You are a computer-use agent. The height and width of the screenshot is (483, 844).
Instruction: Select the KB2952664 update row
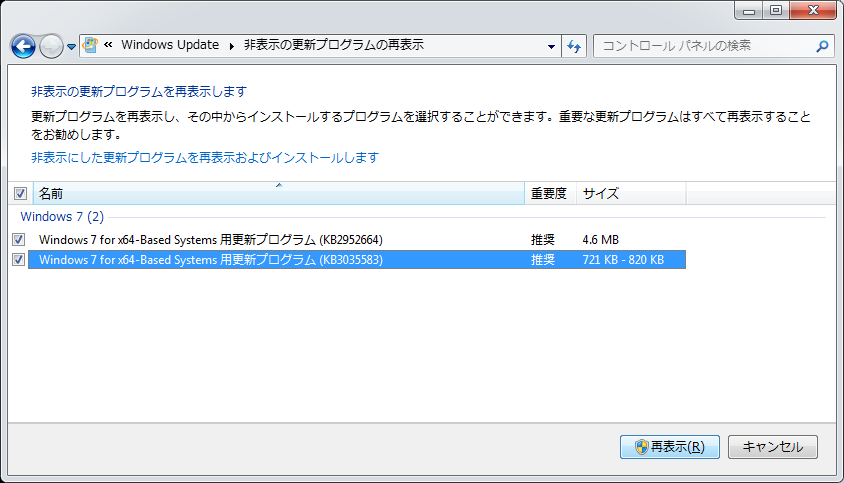point(211,240)
